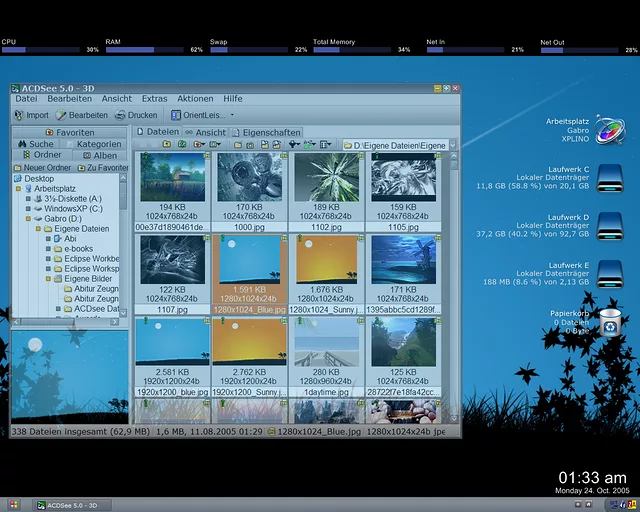Collapse the Arbeitsplatz tree node
This screenshot has width=640, height=512.
coord(17,188)
